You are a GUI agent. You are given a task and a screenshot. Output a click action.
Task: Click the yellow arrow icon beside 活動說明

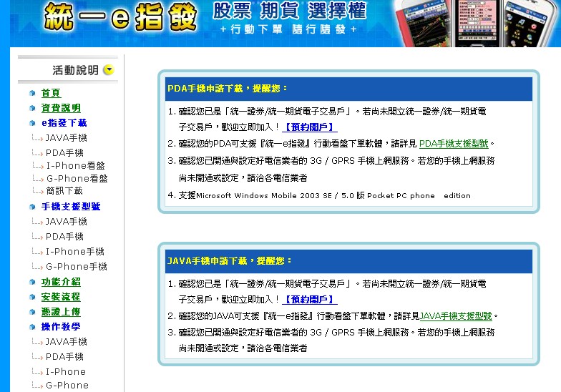109,70
